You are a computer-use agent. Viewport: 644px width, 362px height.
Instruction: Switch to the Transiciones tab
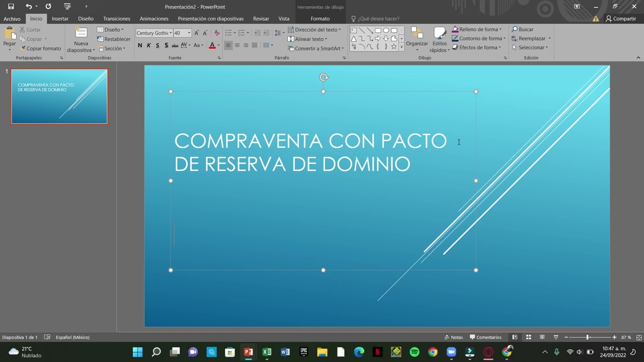pos(117,19)
